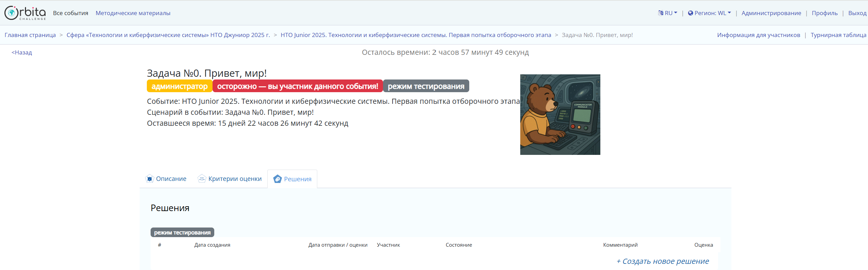Click Создать новое решение link
The height and width of the screenshot is (270, 868).
click(663, 261)
